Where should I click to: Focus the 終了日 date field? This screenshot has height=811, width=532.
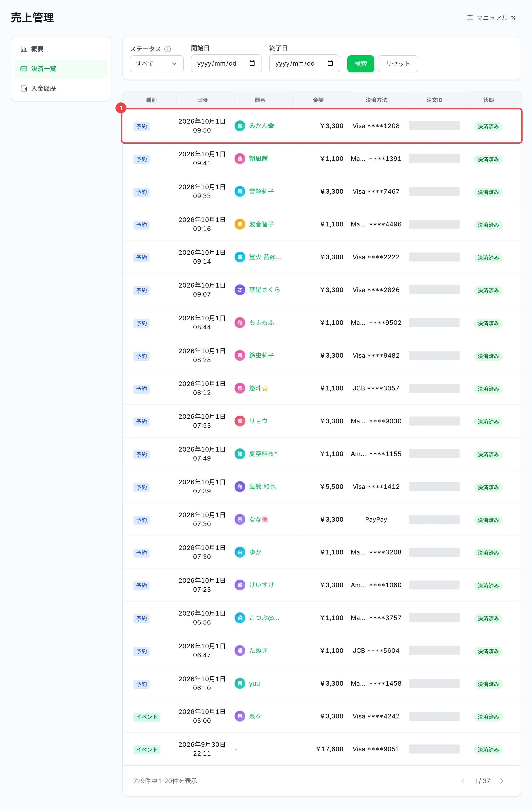tap(304, 63)
